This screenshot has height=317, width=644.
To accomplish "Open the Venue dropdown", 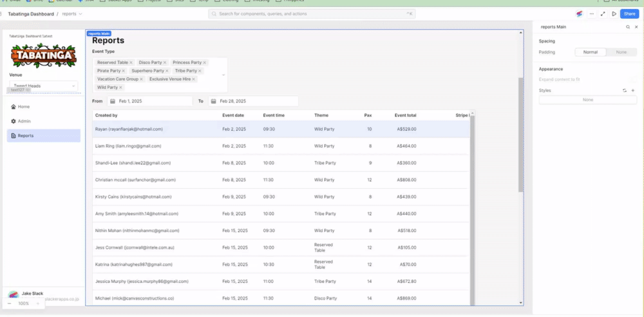I will click(44, 86).
